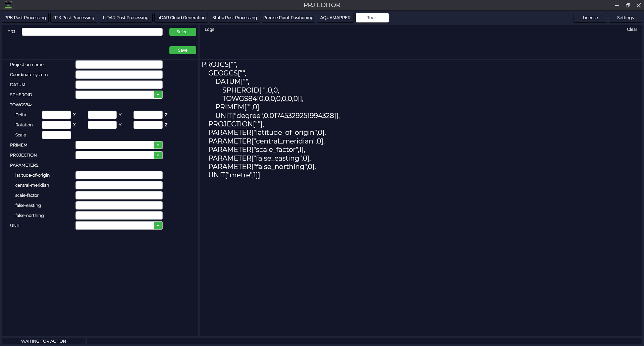644x346 pixels.
Task: Focus the Rotation Y input
Action: 102,125
